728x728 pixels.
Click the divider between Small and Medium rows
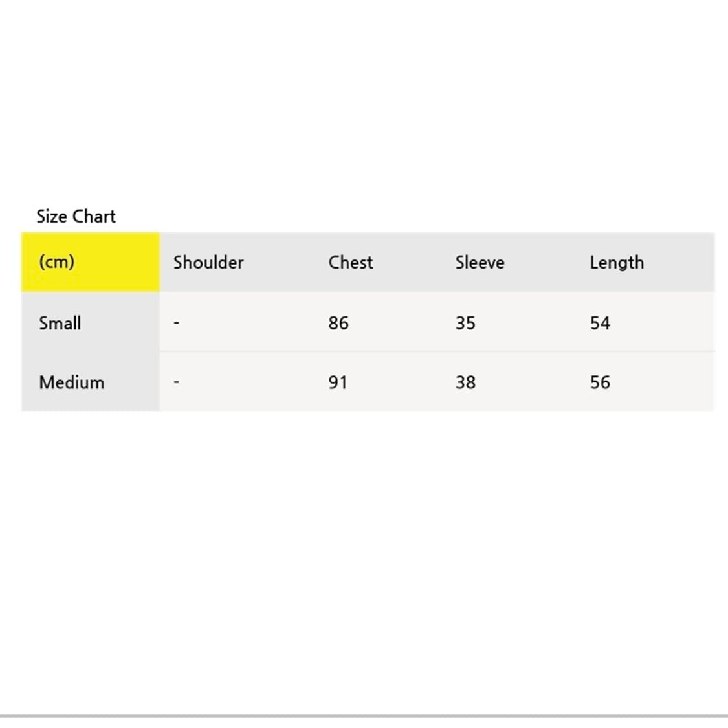(437, 352)
